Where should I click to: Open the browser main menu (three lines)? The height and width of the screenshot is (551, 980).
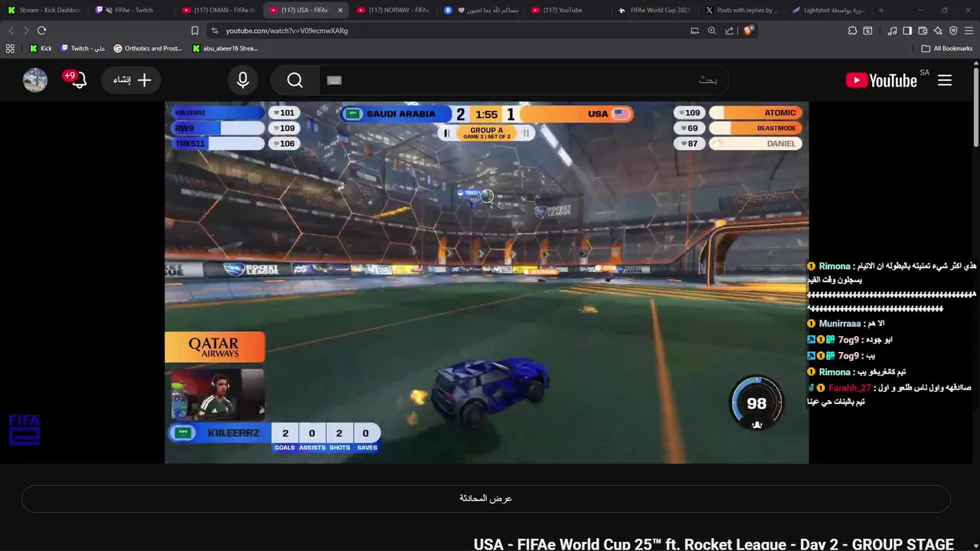[x=969, y=31]
